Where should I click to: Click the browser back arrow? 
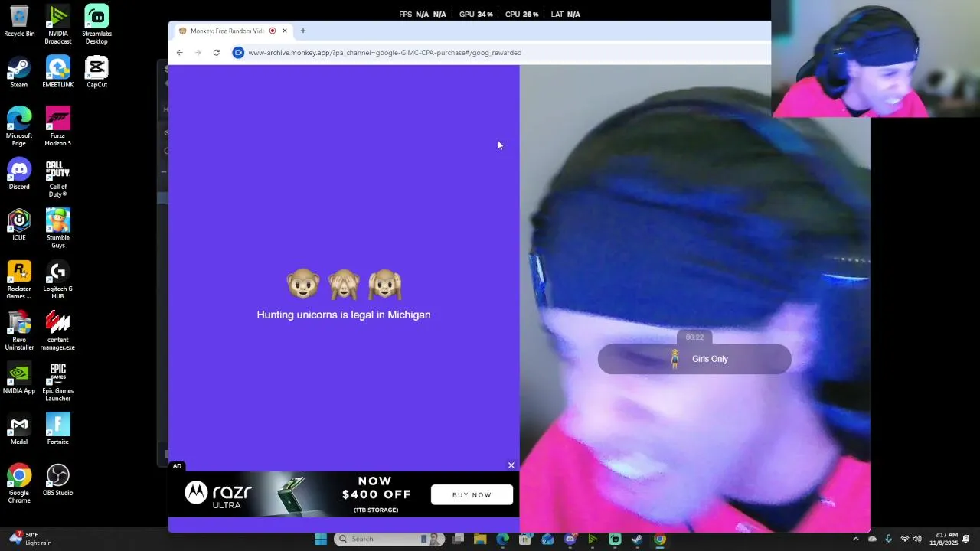pos(179,53)
